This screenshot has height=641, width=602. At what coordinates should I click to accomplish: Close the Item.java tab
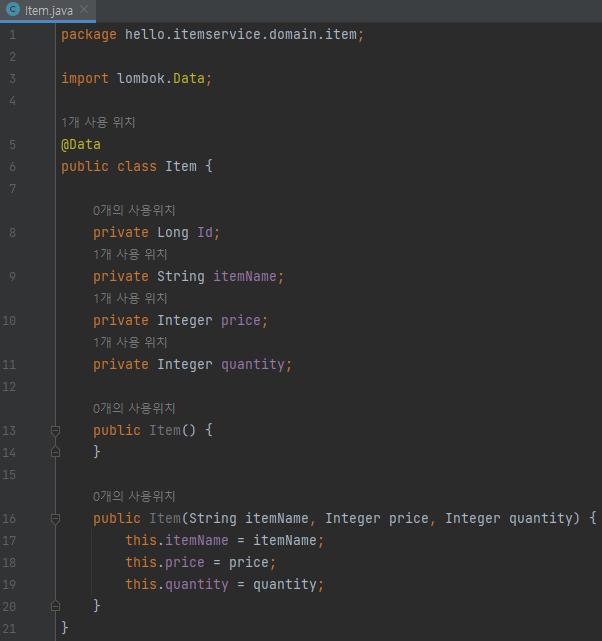pos(84,9)
